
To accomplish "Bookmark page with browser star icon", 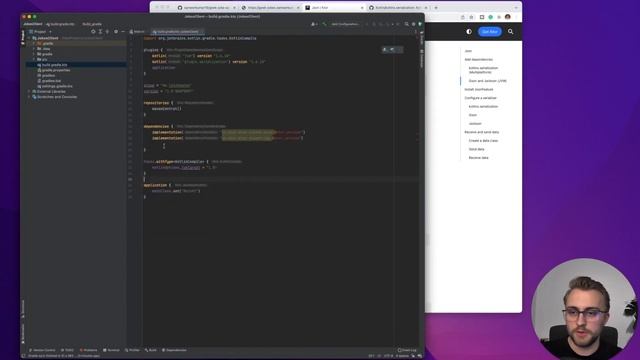I will coord(471,17).
